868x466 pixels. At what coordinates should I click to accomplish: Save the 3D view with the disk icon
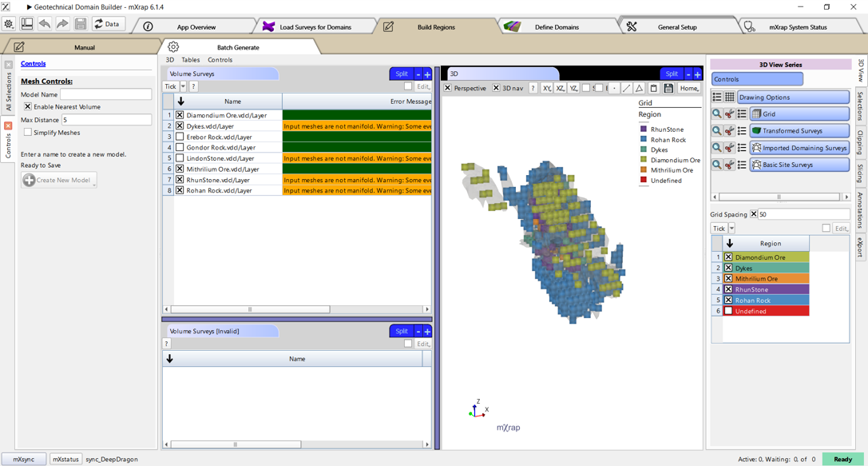(x=668, y=88)
